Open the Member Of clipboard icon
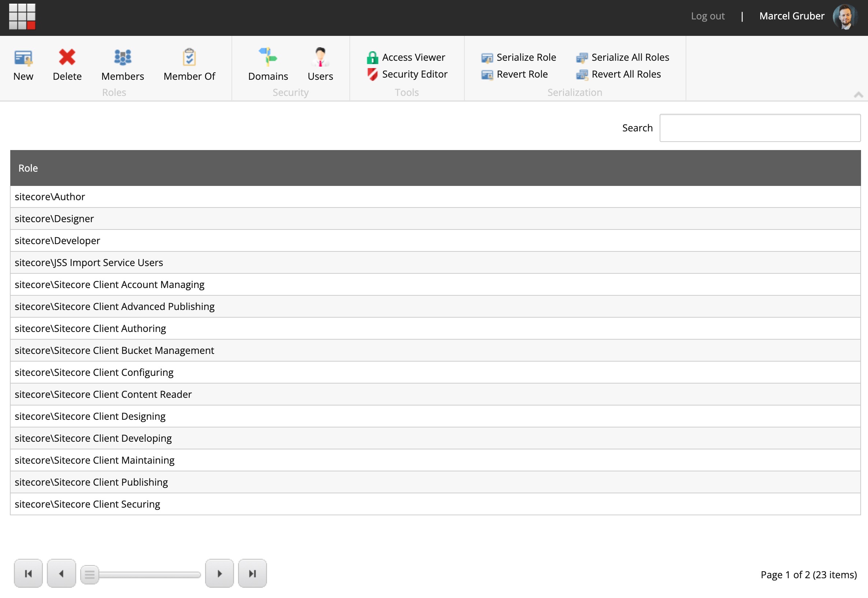Viewport: 868px width, 598px height. click(189, 57)
